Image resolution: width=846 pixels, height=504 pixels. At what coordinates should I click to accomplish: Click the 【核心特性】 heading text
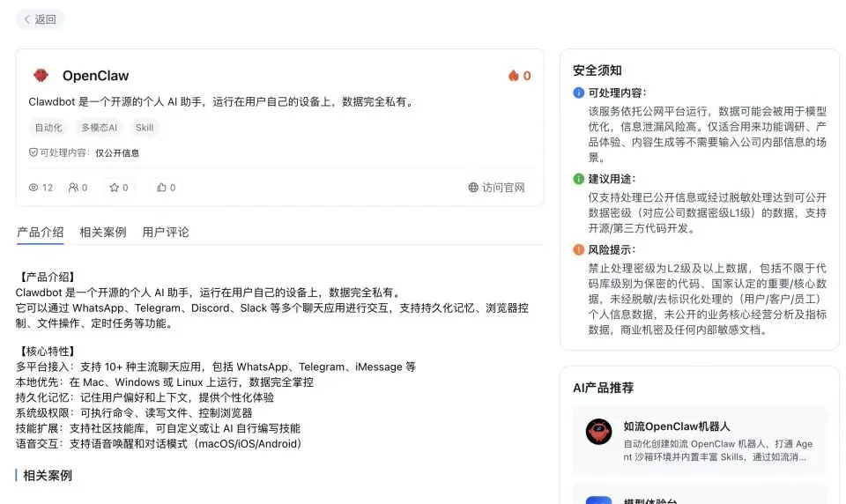click(x=48, y=352)
